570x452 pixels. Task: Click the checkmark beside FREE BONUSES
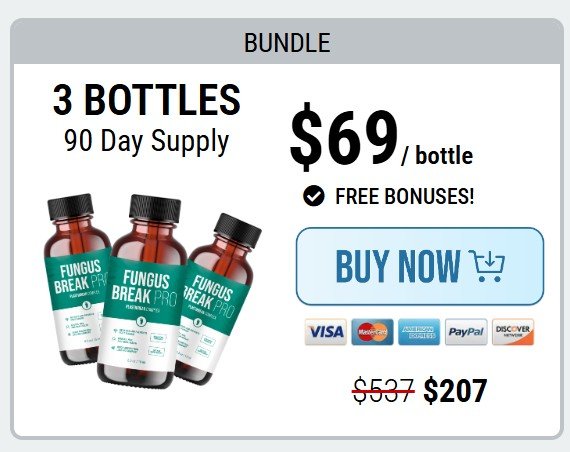313,196
